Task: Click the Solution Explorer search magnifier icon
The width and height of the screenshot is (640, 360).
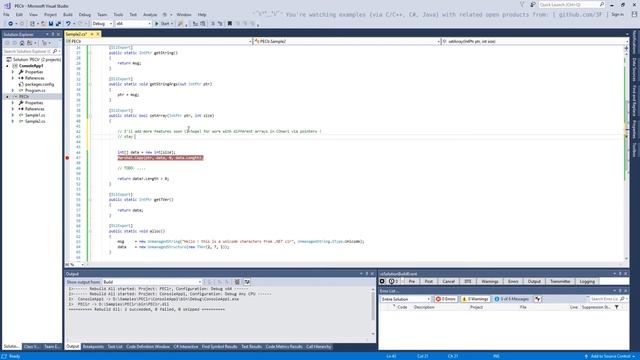Action: 55,51
